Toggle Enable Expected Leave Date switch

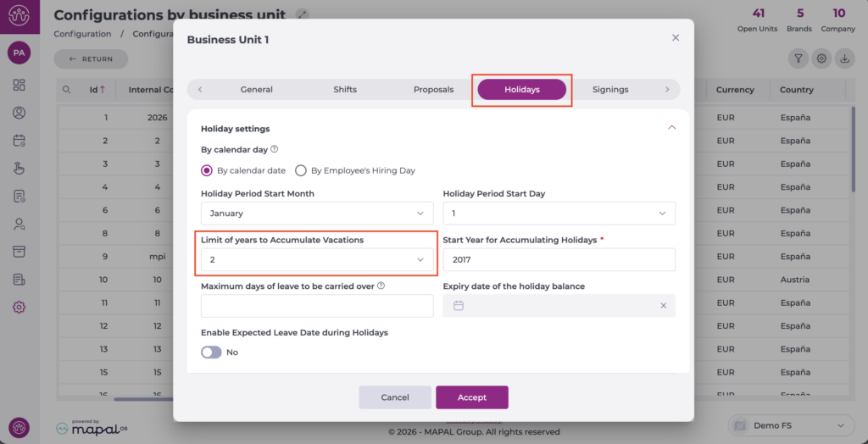click(x=211, y=352)
